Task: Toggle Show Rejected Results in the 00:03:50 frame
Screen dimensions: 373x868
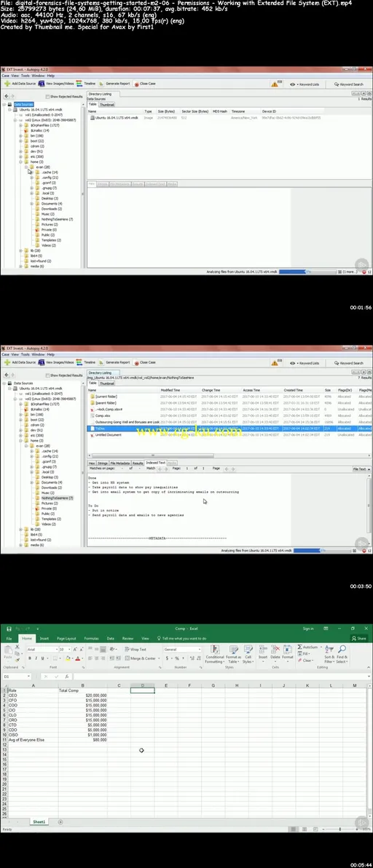Action: coord(47,375)
